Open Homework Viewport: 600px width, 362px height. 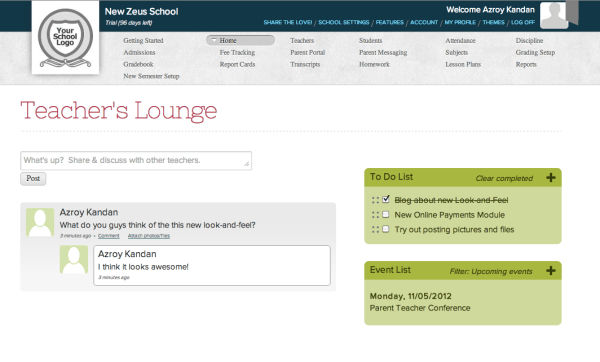point(374,64)
